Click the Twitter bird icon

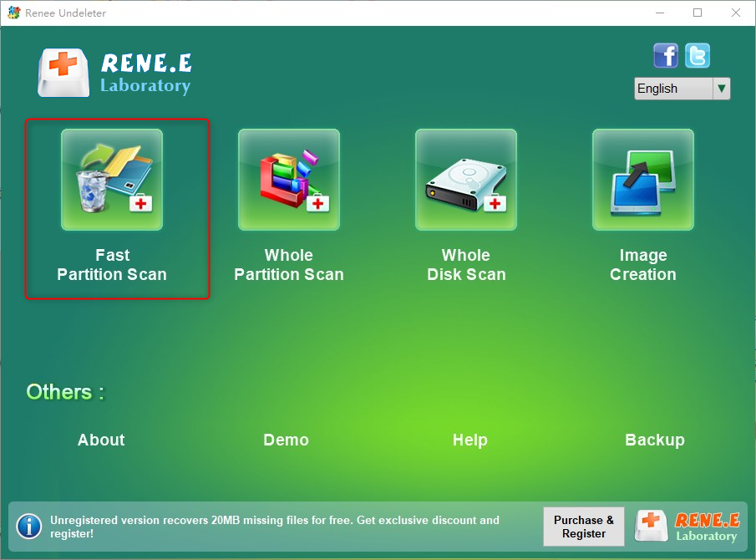point(698,56)
